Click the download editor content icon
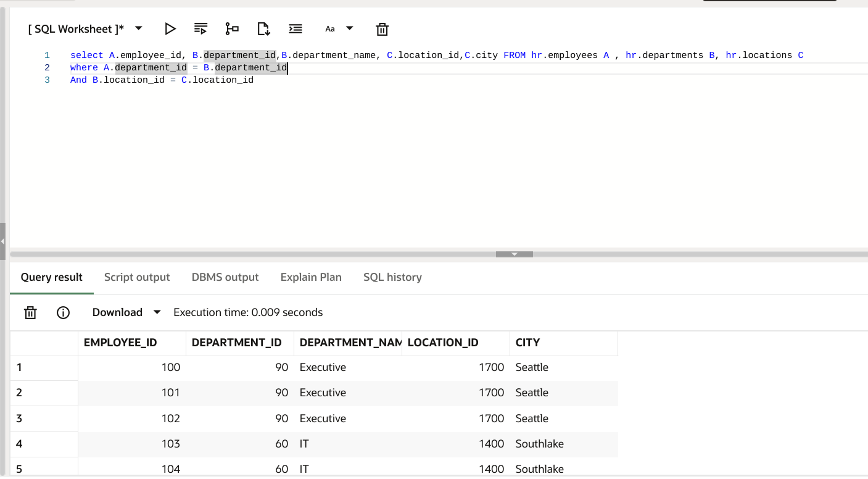The width and height of the screenshot is (868, 479). click(x=263, y=28)
